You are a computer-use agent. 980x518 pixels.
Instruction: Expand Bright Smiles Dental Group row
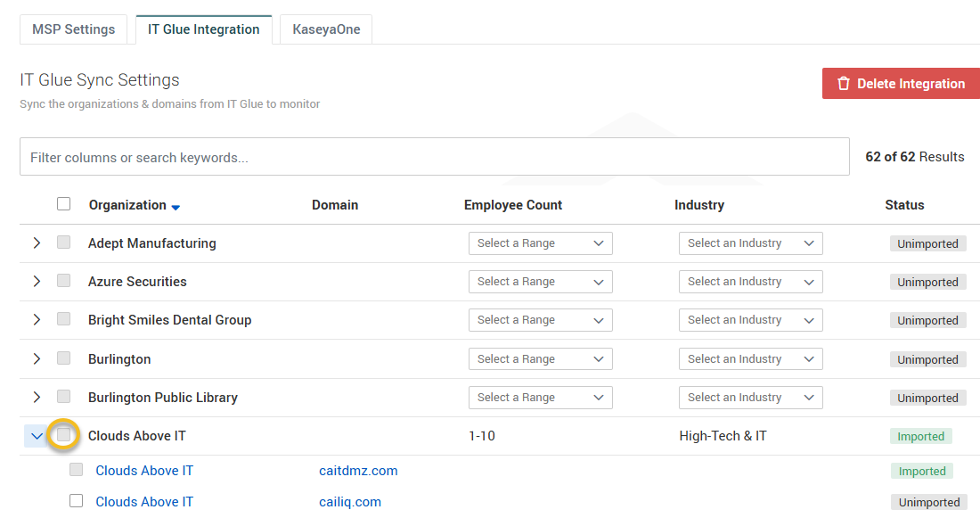click(37, 319)
